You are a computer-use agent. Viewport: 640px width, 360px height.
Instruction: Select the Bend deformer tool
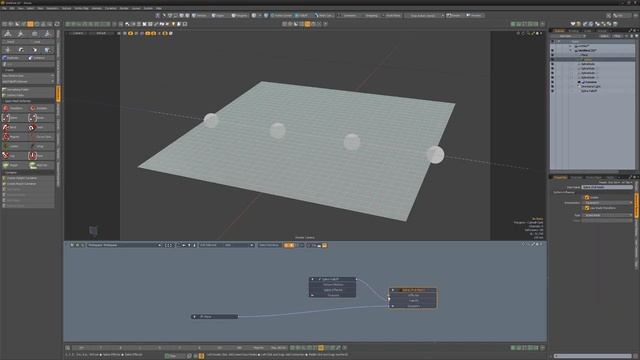click(x=15, y=127)
